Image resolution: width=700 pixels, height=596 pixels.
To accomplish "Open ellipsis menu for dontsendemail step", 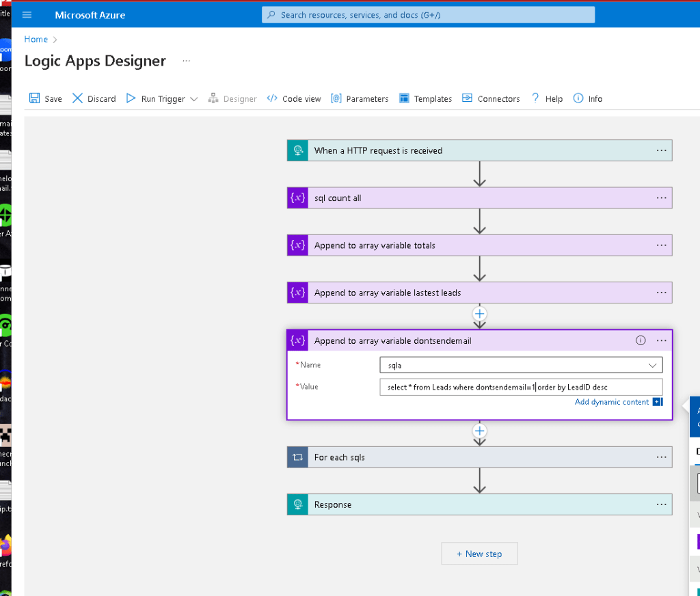I will 661,340.
